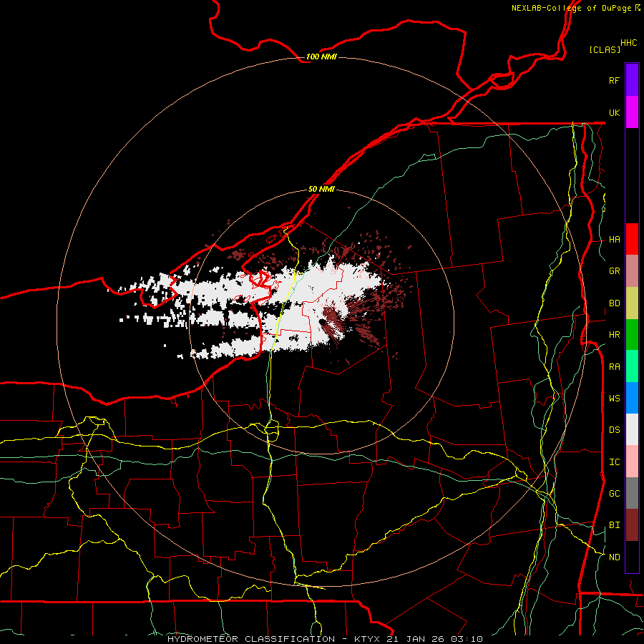The height and width of the screenshot is (644, 644).
Task: Click the HA legend label
Action: click(x=615, y=239)
